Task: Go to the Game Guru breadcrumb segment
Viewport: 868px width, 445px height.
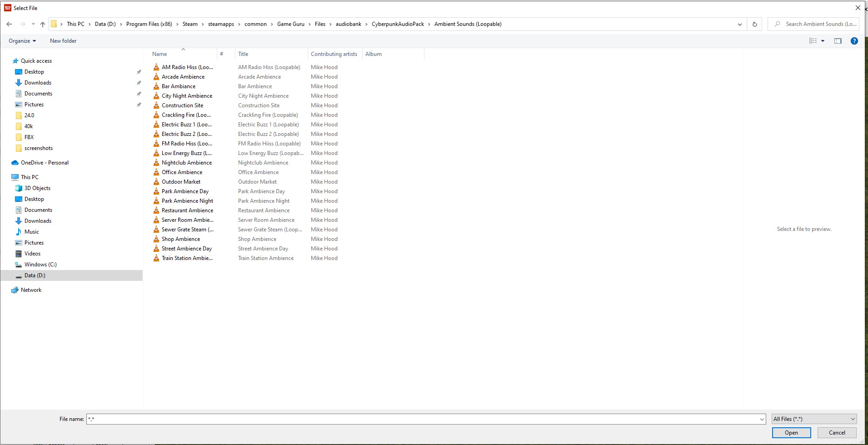Action: pos(291,24)
